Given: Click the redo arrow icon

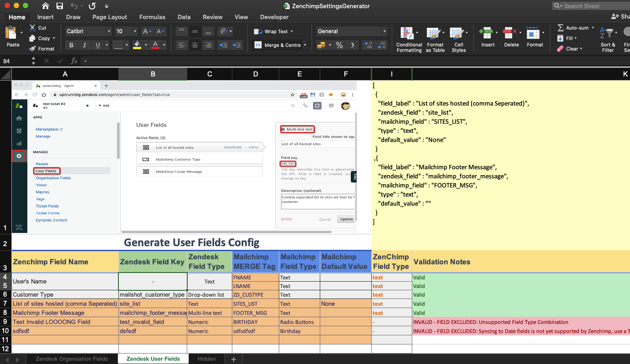Looking at the screenshot, I should [x=92, y=6].
